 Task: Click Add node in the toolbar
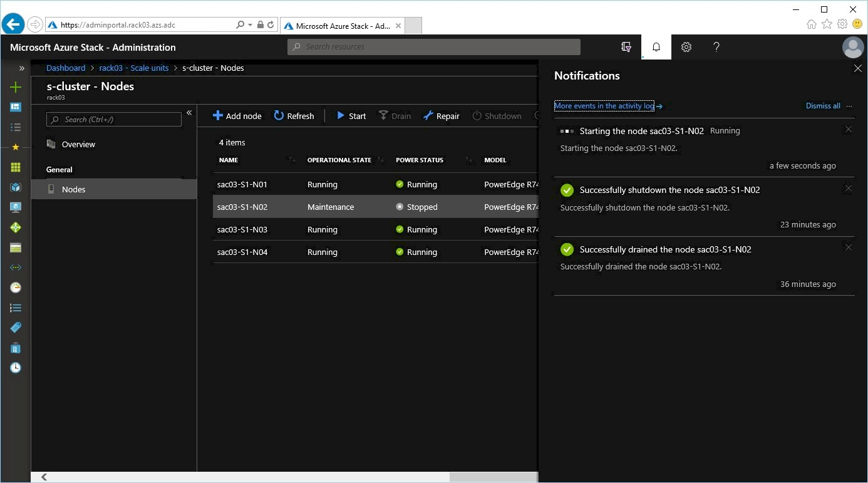point(237,116)
